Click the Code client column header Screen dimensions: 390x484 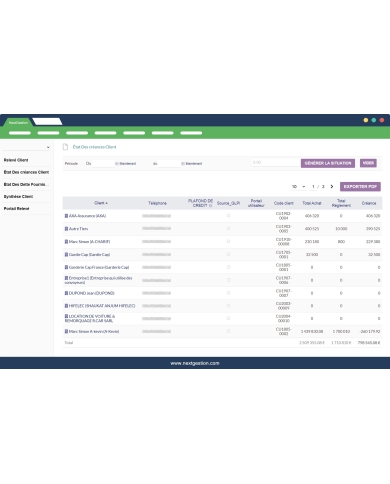pyautogui.click(x=284, y=203)
